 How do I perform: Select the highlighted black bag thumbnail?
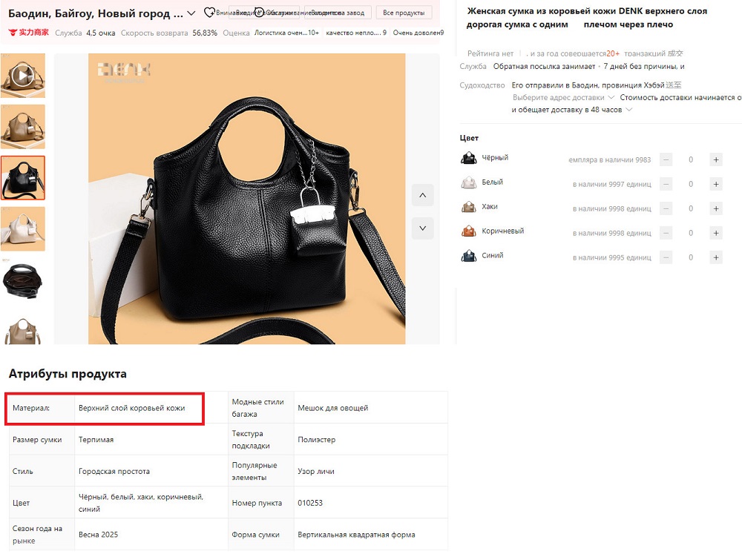[x=22, y=177]
